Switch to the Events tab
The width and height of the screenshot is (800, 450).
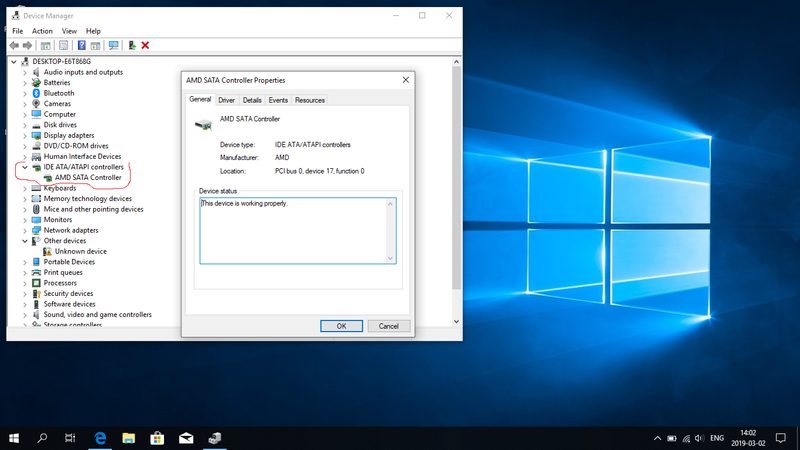pyautogui.click(x=278, y=100)
